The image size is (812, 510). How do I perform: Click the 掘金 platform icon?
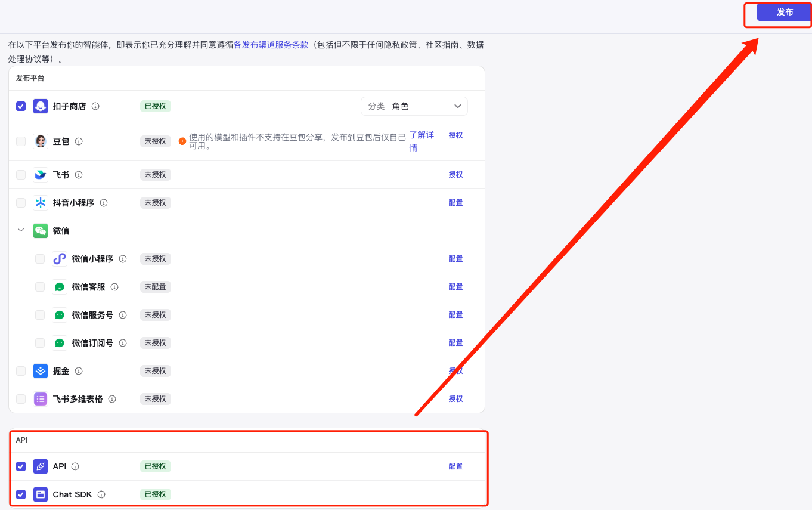coord(41,371)
